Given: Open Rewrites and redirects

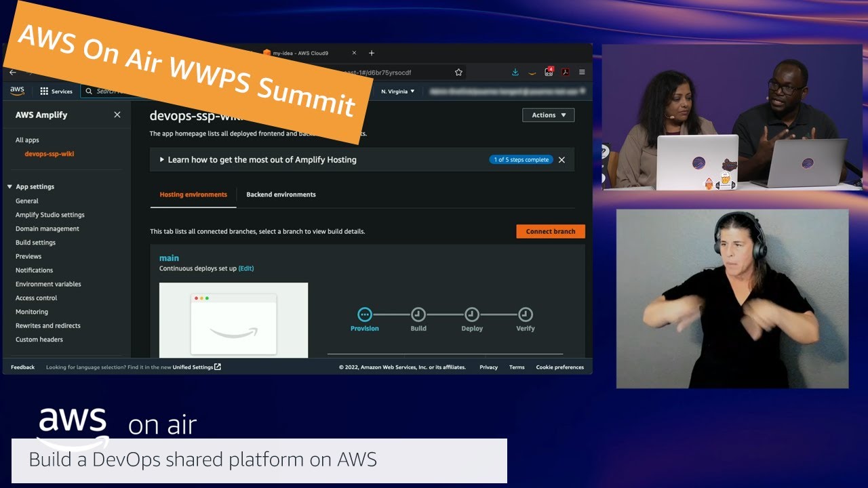Looking at the screenshot, I should pyautogui.click(x=48, y=326).
